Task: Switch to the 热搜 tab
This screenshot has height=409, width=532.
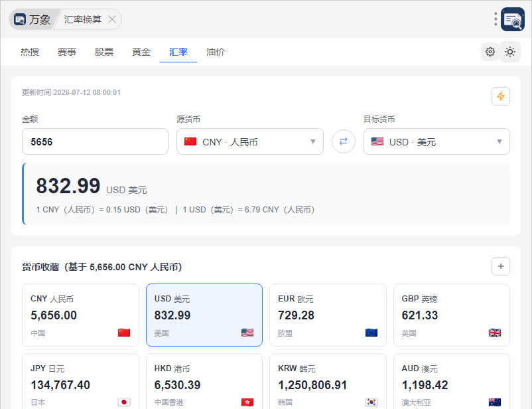Action: click(30, 52)
